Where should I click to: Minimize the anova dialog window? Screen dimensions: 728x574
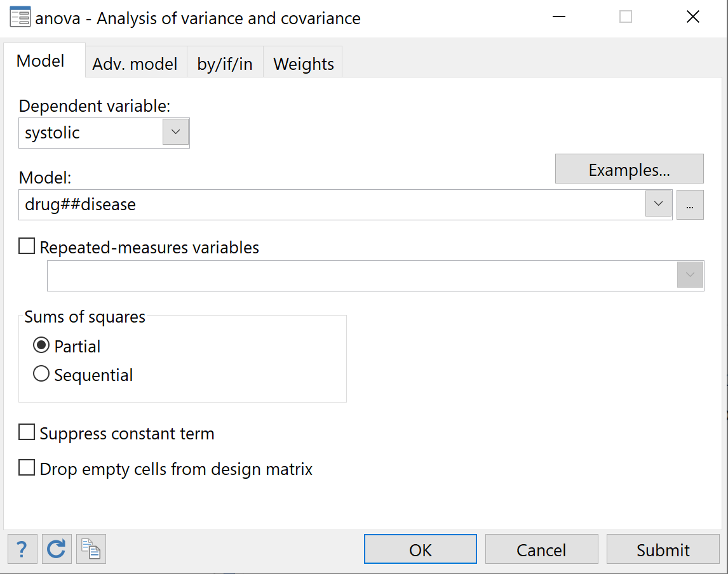(559, 17)
